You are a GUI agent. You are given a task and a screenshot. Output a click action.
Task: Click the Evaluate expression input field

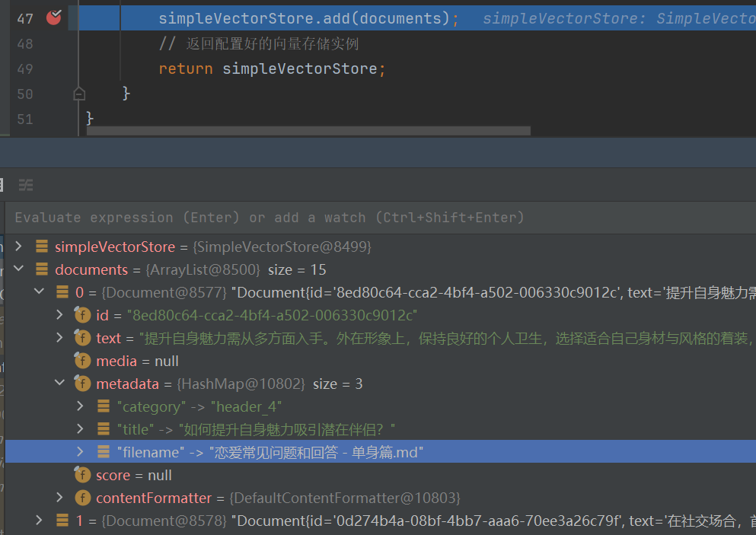[x=380, y=218]
